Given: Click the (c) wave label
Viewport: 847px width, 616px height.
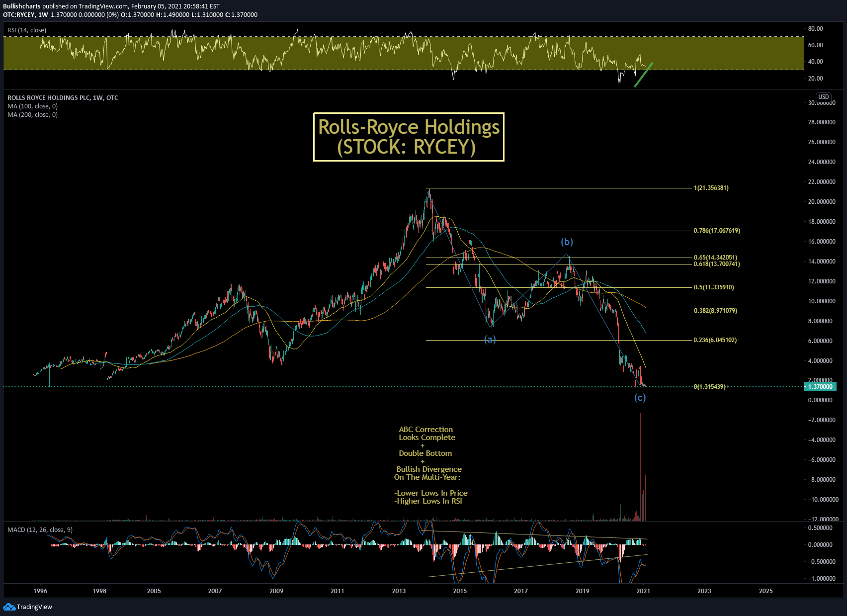Looking at the screenshot, I should coord(640,397).
